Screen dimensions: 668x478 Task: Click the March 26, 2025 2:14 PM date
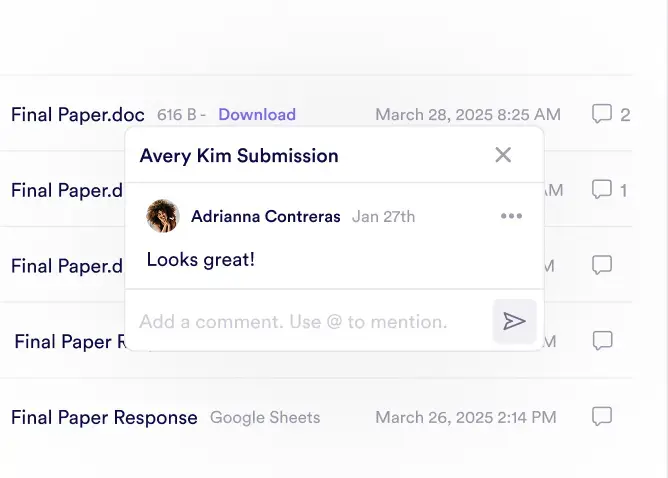pos(465,417)
